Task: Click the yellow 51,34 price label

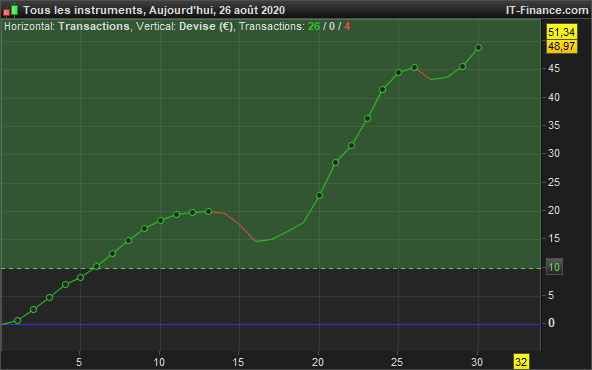Action: 561,32
